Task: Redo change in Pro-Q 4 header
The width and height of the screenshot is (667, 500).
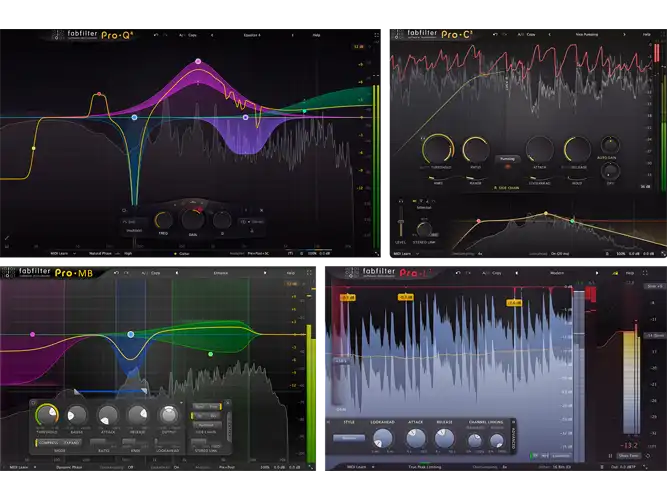Action: coord(165,35)
